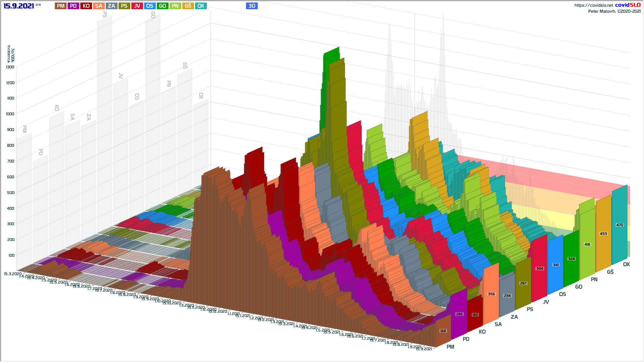644x362 pixels.
Task: Toggle the PS olive legend button
Action: (x=124, y=6)
